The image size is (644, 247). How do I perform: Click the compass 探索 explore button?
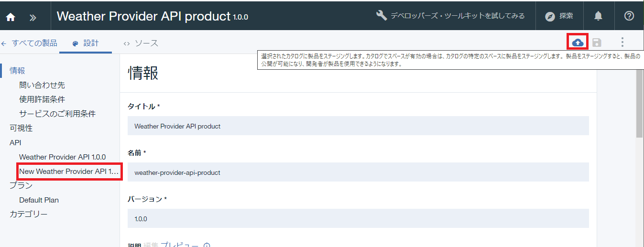point(559,16)
